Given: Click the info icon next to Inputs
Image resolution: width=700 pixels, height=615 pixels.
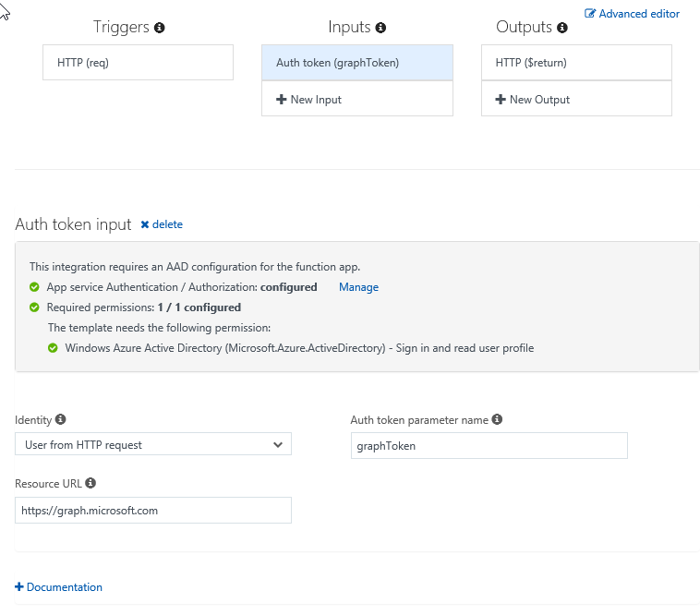Looking at the screenshot, I should click(x=381, y=28).
